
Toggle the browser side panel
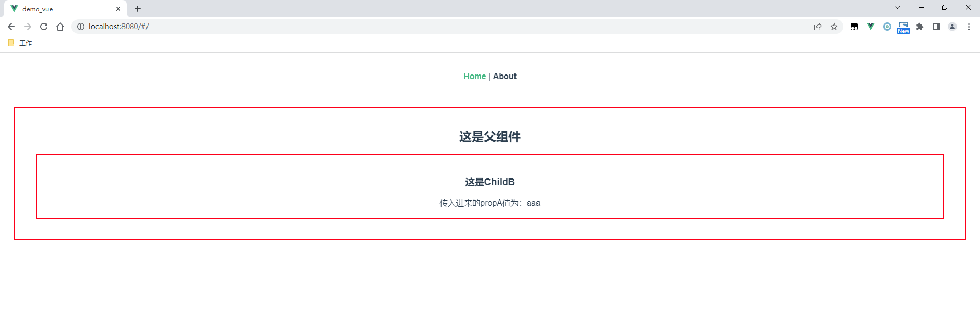pyautogui.click(x=936, y=27)
